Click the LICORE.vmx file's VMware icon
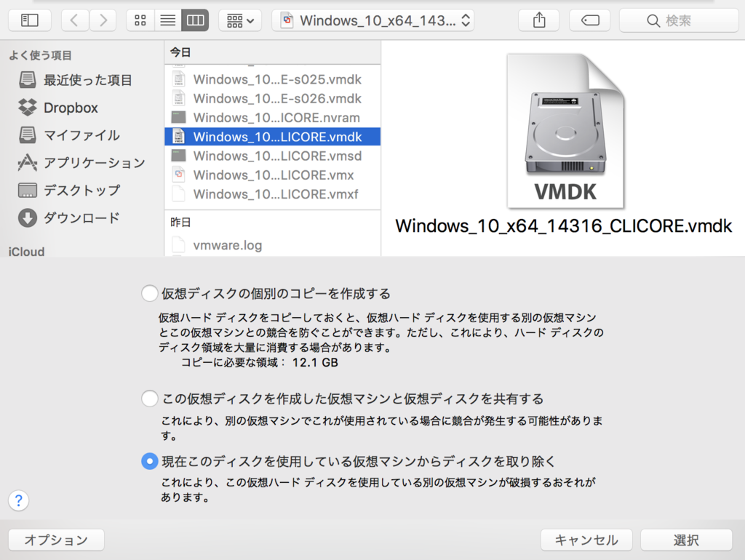 coord(179,175)
